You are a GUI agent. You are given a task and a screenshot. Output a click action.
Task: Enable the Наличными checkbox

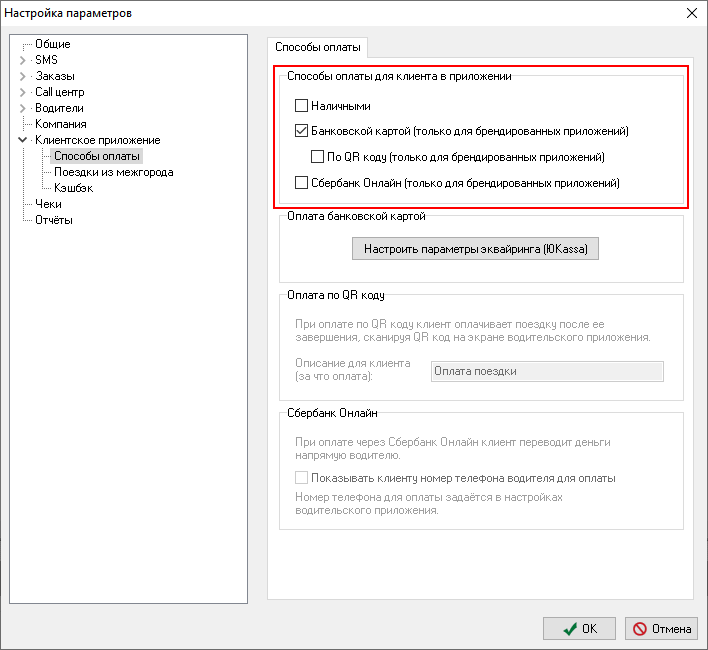click(x=301, y=105)
